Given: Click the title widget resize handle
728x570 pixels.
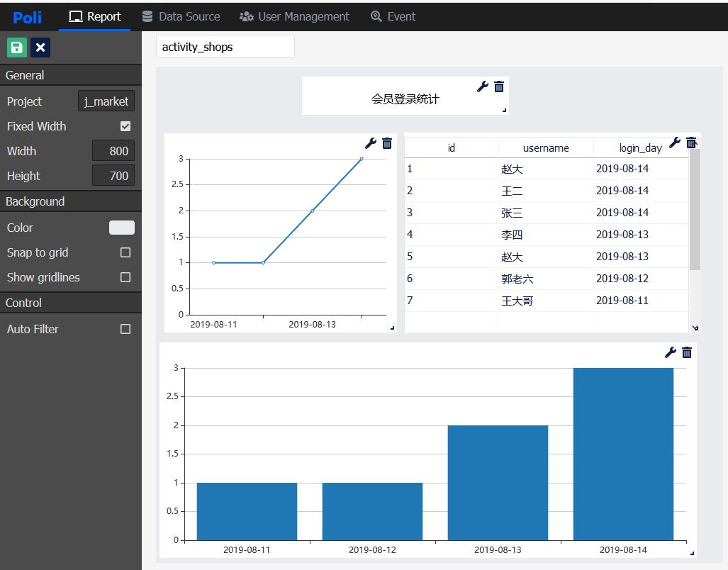Looking at the screenshot, I should click(x=505, y=111).
